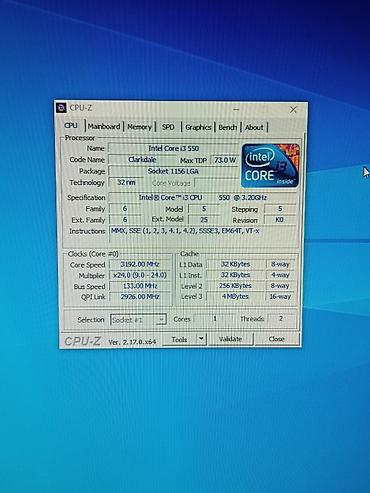Click the Technology value '32 nm'
The width and height of the screenshot is (370, 493).
[126, 182]
